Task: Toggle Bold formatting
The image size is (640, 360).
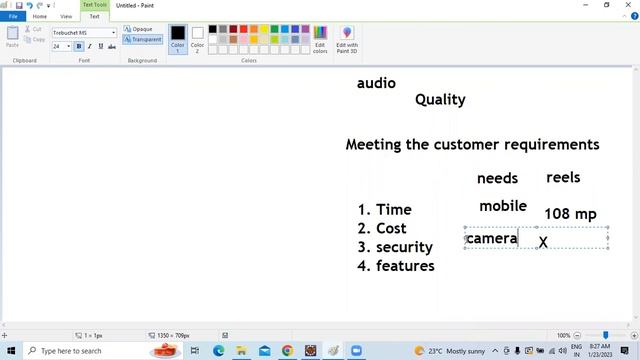Action: click(x=79, y=46)
